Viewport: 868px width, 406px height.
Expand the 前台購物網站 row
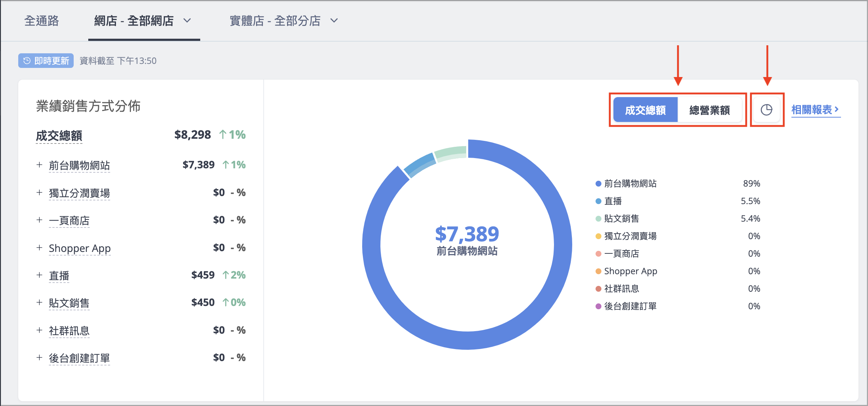[39, 165]
